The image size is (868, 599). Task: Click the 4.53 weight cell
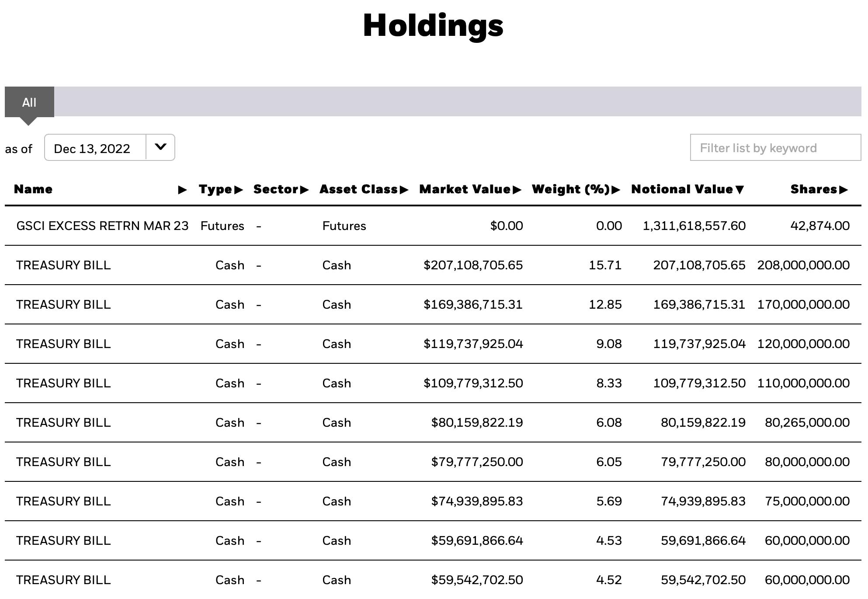coord(609,540)
